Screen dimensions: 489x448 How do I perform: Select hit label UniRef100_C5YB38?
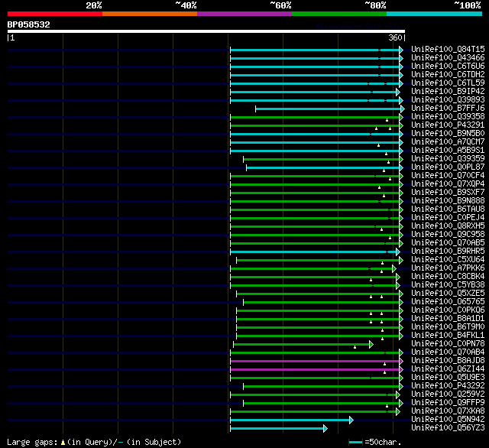[448, 285]
